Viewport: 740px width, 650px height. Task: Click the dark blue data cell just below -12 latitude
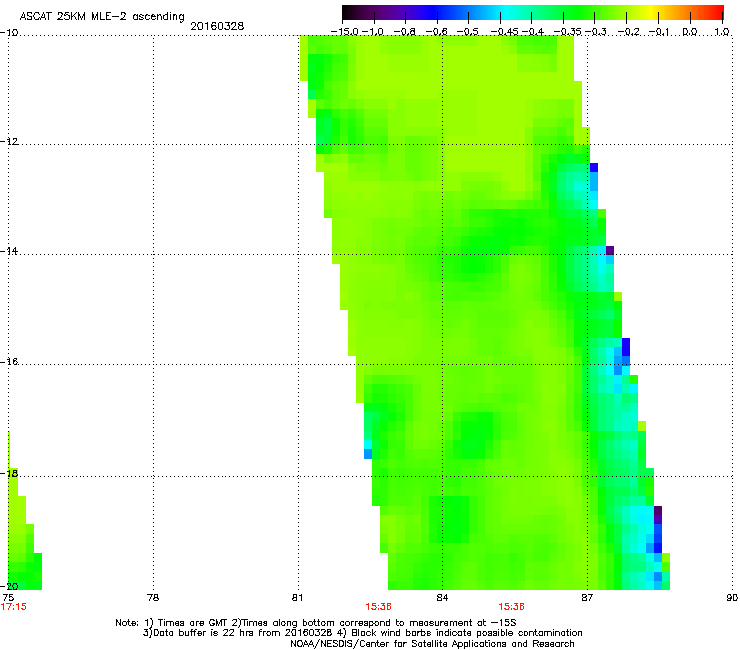click(x=594, y=168)
